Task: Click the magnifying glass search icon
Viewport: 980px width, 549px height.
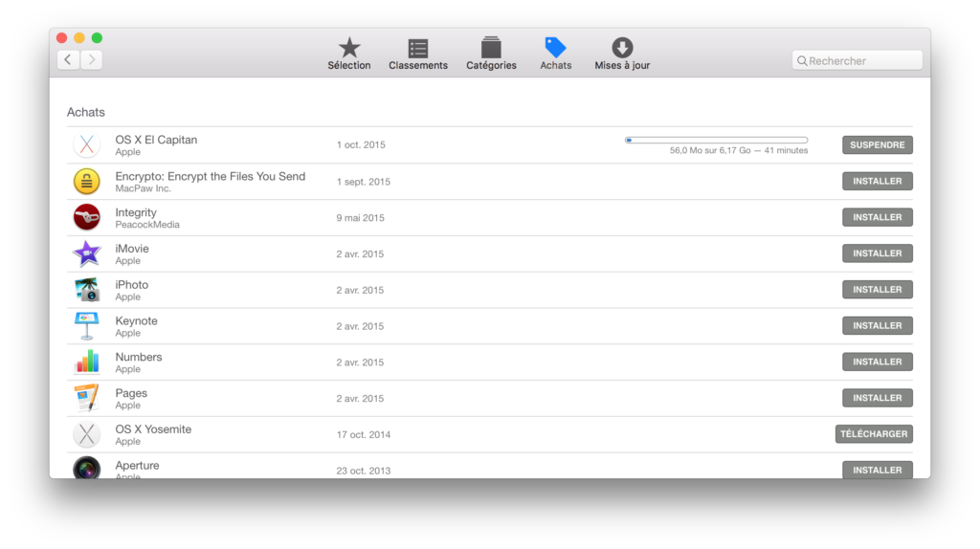Action: (x=802, y=60)
